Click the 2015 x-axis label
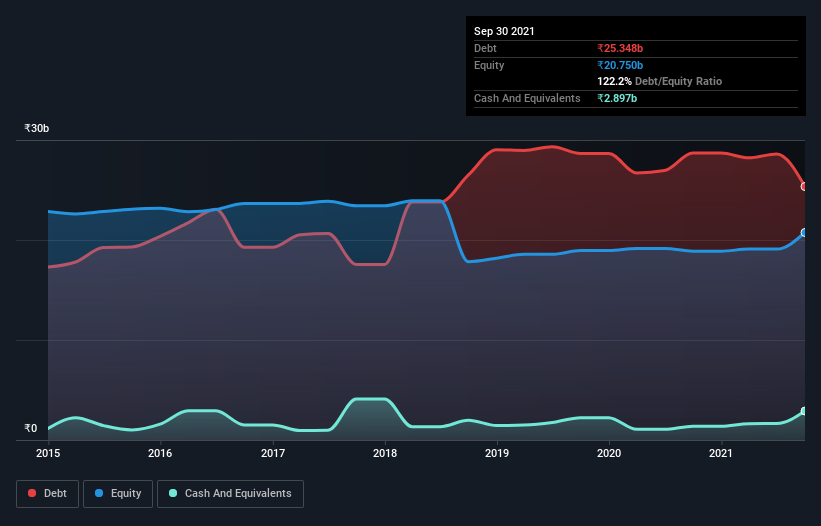This screenshot has width=821, height=526. point(48,453)
